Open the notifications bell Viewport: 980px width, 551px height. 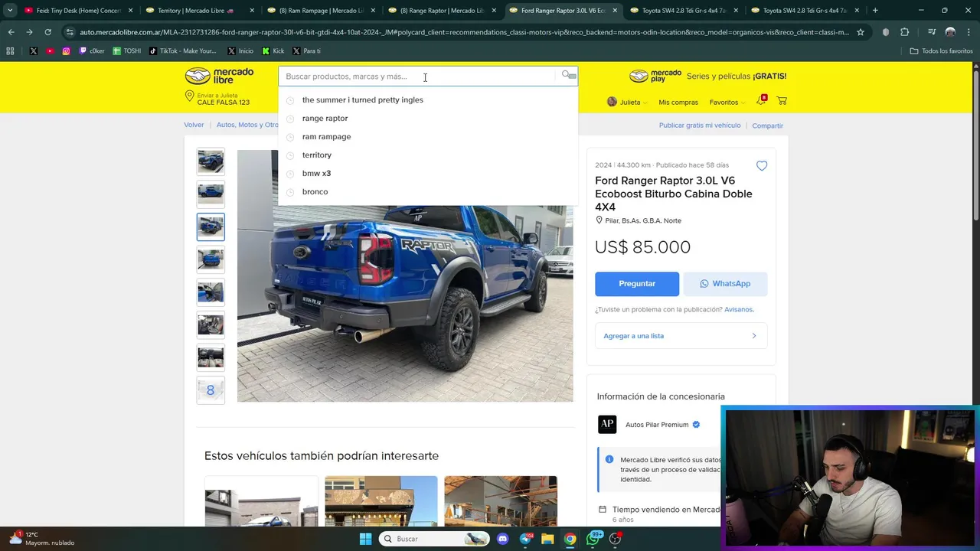point(761,101)
